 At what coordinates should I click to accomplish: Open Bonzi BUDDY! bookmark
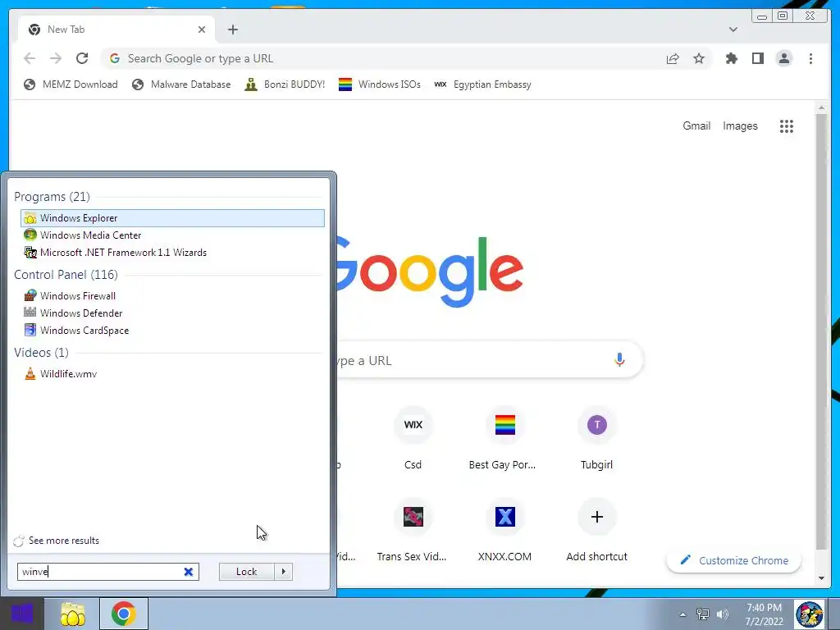[x=285, y=84]
